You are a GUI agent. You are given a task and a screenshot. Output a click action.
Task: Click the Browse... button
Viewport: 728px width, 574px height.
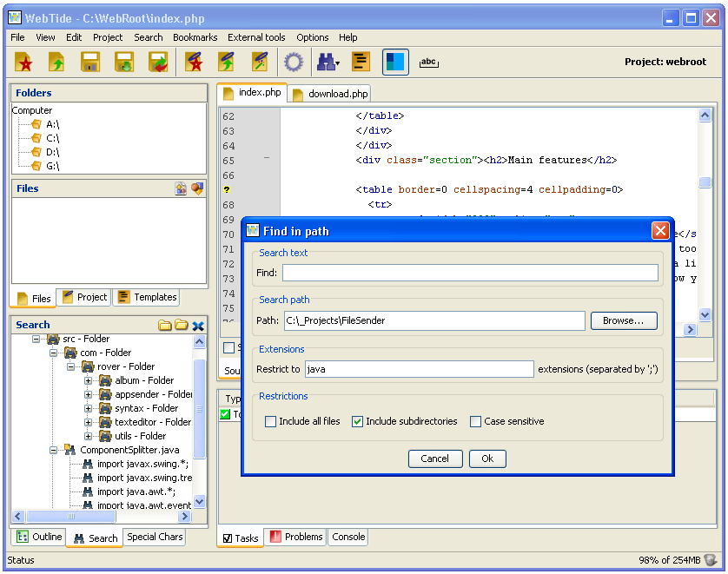click(624, 320)
